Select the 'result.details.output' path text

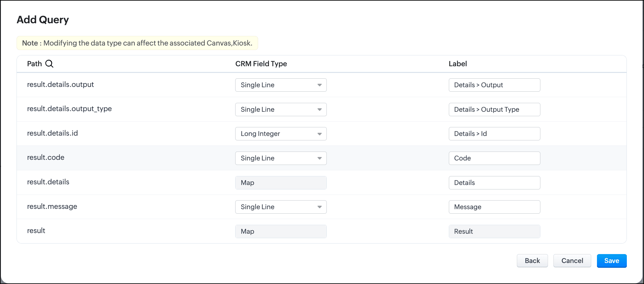[60, 84]
